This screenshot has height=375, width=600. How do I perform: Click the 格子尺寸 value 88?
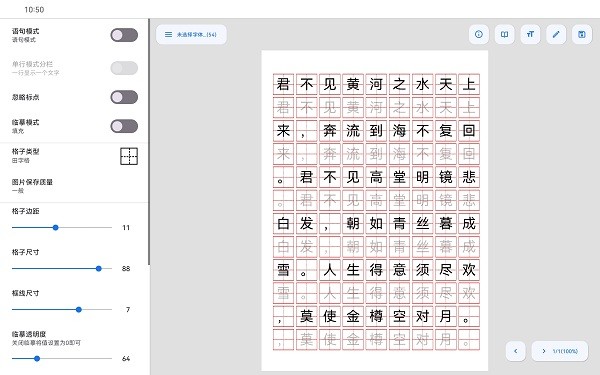pos(126,269)
